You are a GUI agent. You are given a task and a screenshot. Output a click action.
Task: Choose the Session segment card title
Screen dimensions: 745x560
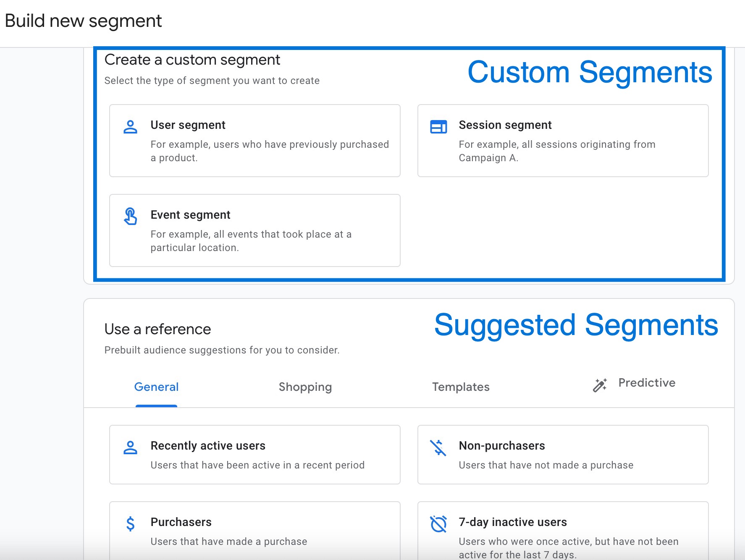505,125
